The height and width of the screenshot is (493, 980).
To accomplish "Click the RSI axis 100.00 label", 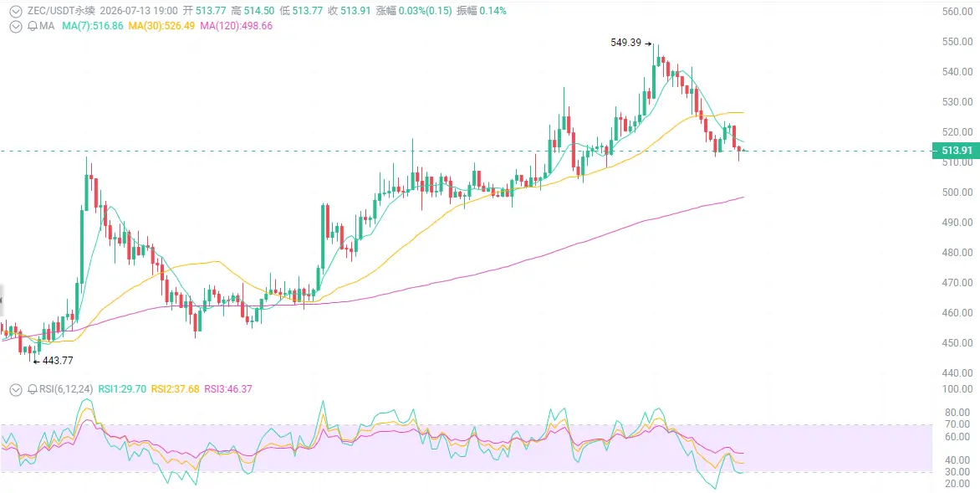I will coord(957,388).
